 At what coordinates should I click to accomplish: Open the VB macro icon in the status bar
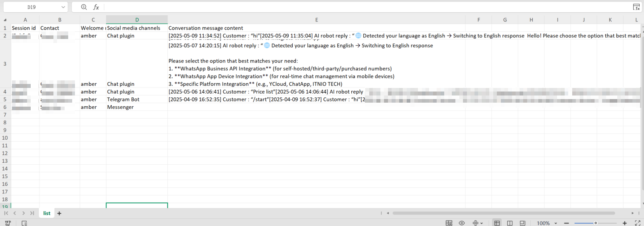[8, 223]
